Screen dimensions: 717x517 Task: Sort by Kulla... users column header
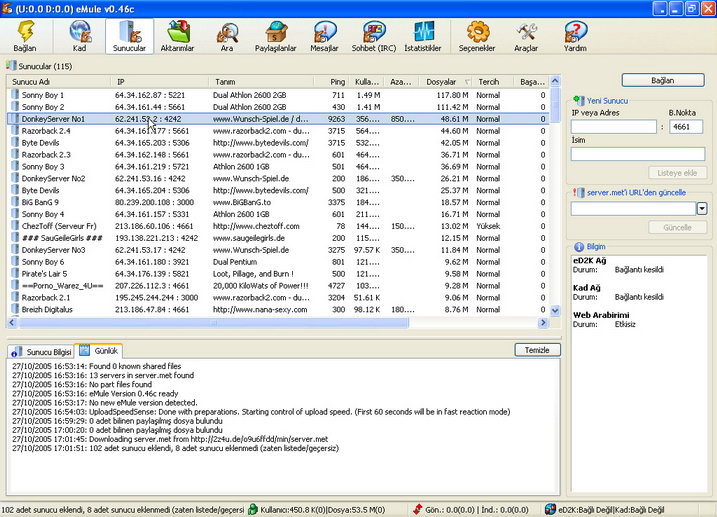[x=367, y=82]
